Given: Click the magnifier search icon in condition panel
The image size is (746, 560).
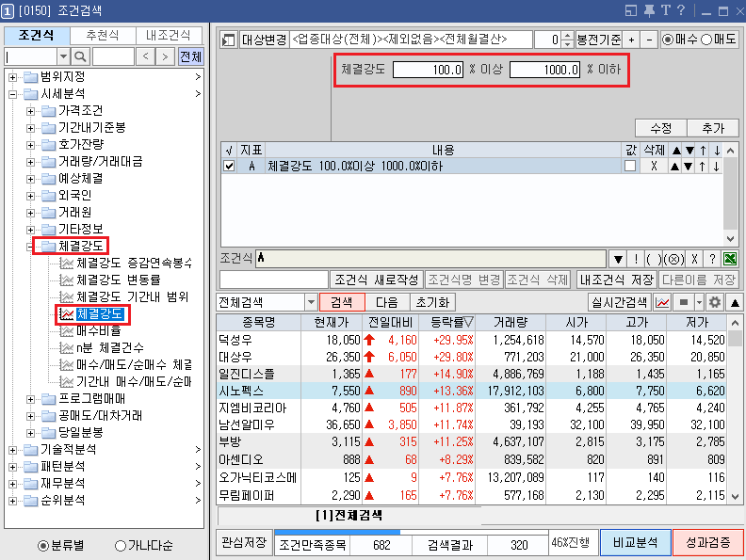Looking at the screenshot, I should coord(80,57).
